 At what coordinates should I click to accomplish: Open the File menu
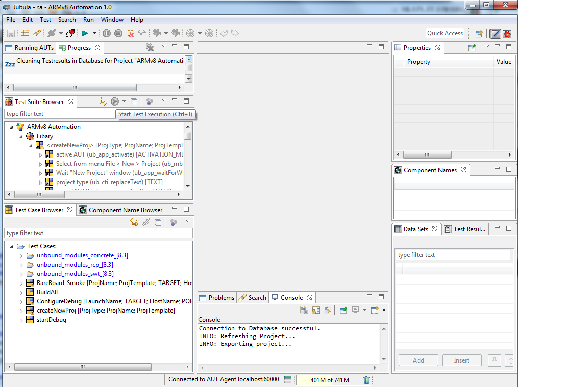coord(11,20)
